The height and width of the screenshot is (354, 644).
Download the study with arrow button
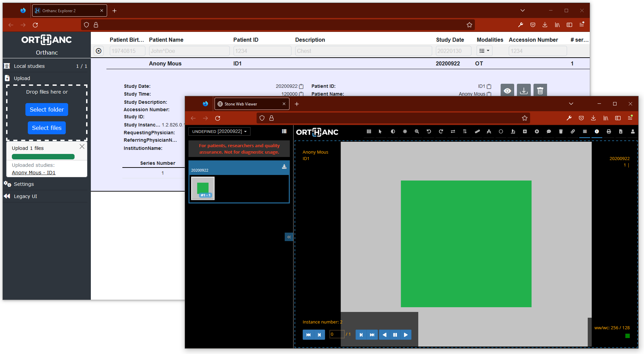pos(524,91)
